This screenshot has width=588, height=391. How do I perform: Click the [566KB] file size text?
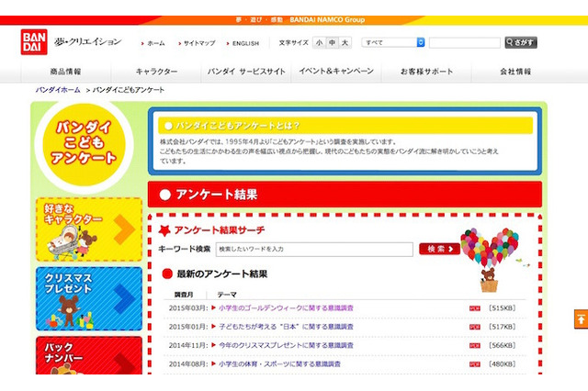(x=503, y=345)
